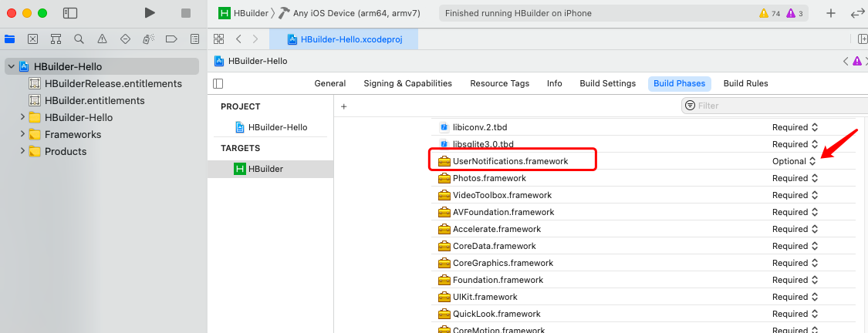Click HBuilder-Hello in the jump bar
The image size is (868, 333).
tap(250, 61)
